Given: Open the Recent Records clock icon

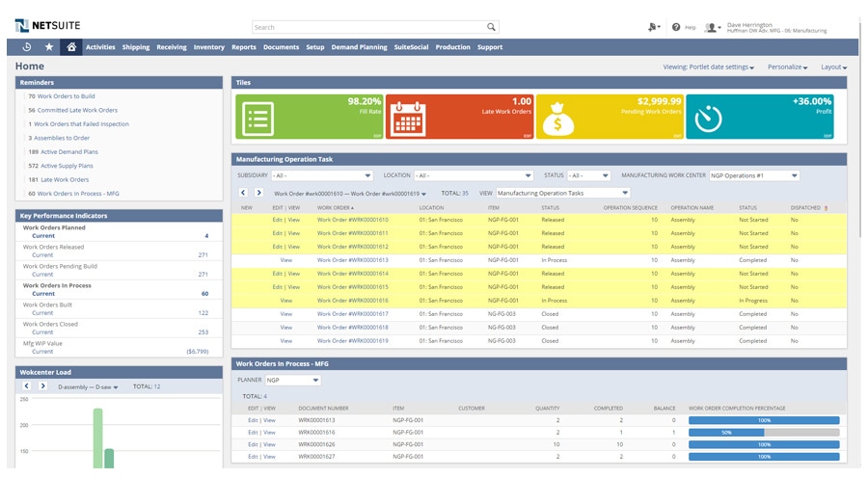Looking at the screenshot, I should click(x=27, y=47).
